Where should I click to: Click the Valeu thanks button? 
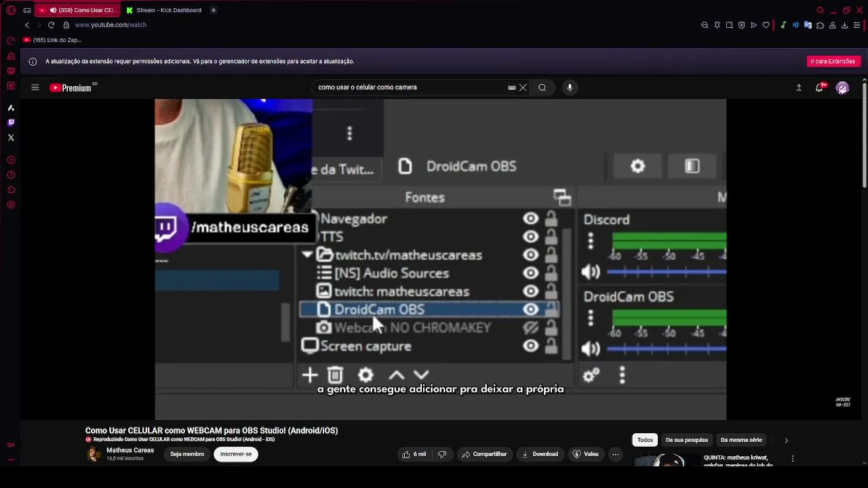point(586,454)
